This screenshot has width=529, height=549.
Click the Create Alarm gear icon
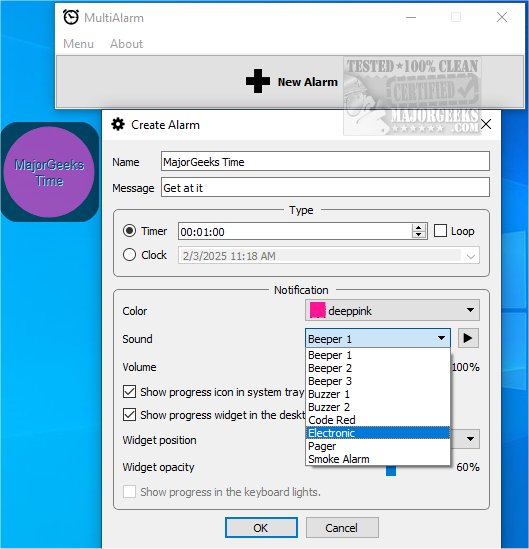(118, 124)
